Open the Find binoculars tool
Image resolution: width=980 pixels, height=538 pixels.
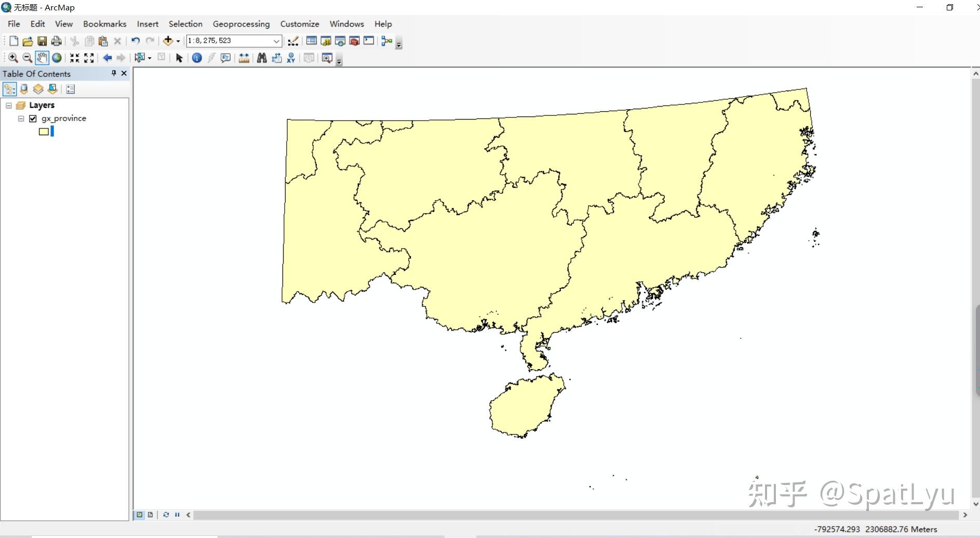(x=262, y=58)
